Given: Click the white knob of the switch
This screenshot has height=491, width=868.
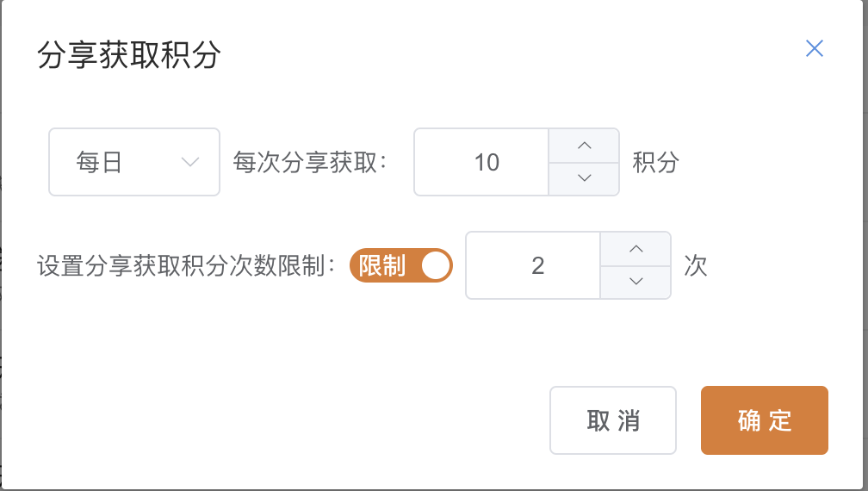Looking at the screenshot, I should click(436, 266).
